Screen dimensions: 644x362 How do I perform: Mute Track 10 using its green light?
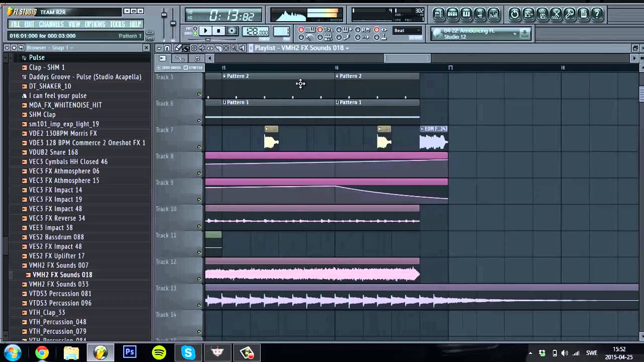click(199, 226)
